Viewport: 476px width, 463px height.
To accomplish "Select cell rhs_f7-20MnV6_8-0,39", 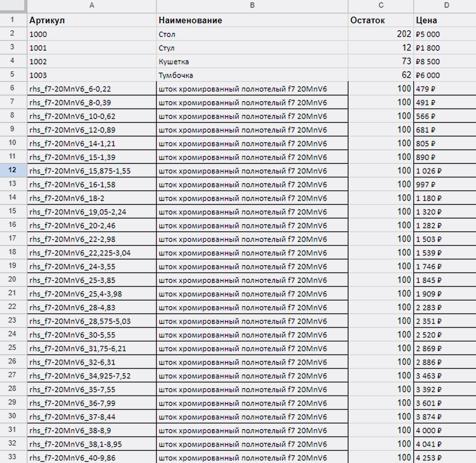I will click(92, 102).
